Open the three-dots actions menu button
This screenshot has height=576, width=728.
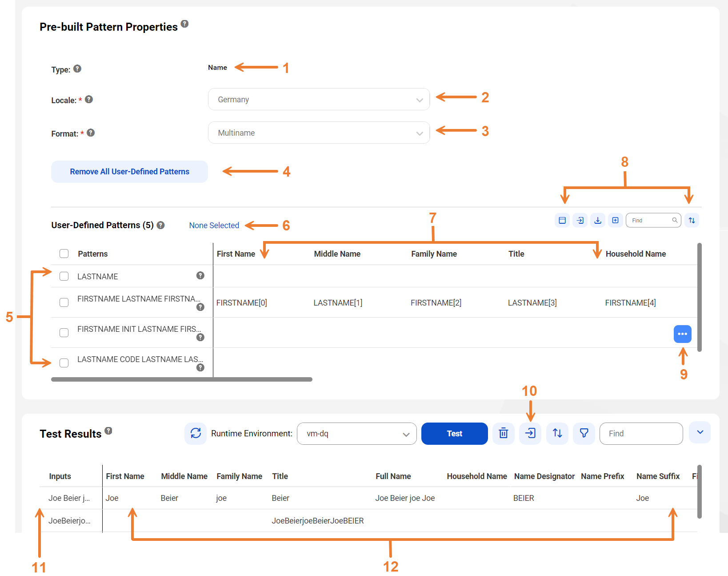pos(683,334)
